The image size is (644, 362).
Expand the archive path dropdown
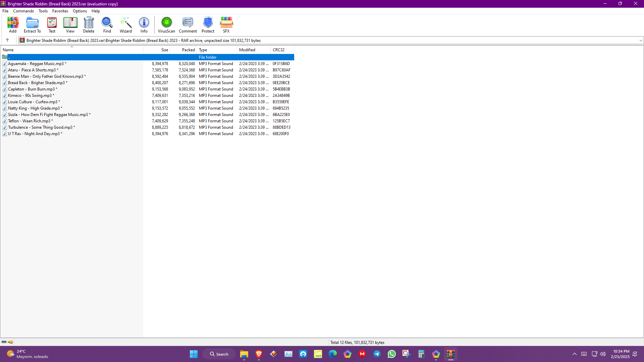[641, 41]
